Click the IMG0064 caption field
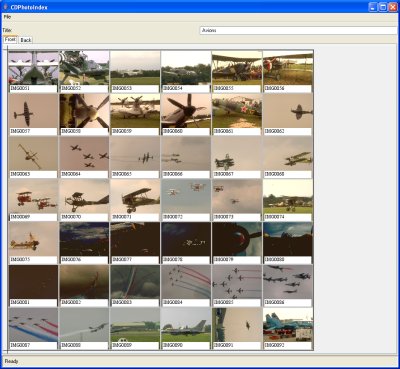Image resolution: width=400 pixels, height=369 pixels. 84,174
